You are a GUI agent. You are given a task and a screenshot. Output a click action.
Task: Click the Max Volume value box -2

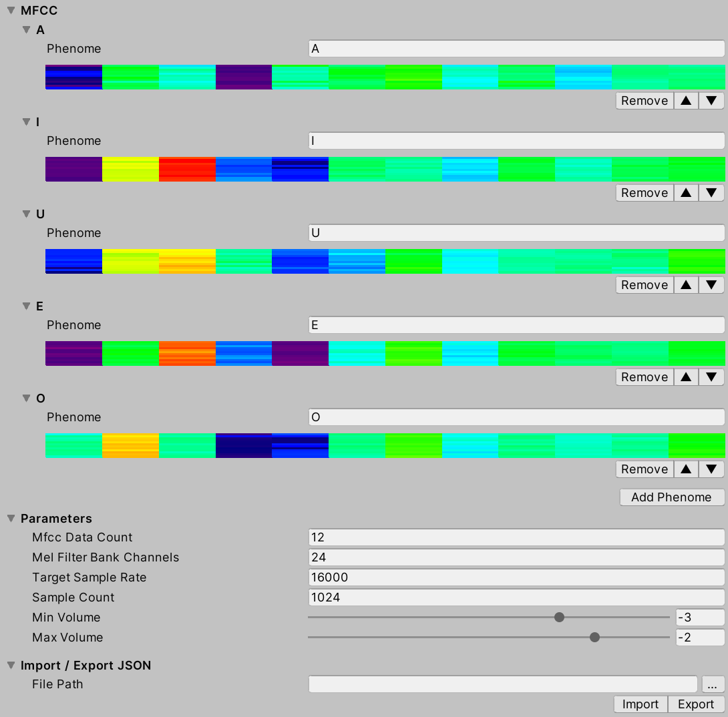pyautogui.click(x=700, y=637)
